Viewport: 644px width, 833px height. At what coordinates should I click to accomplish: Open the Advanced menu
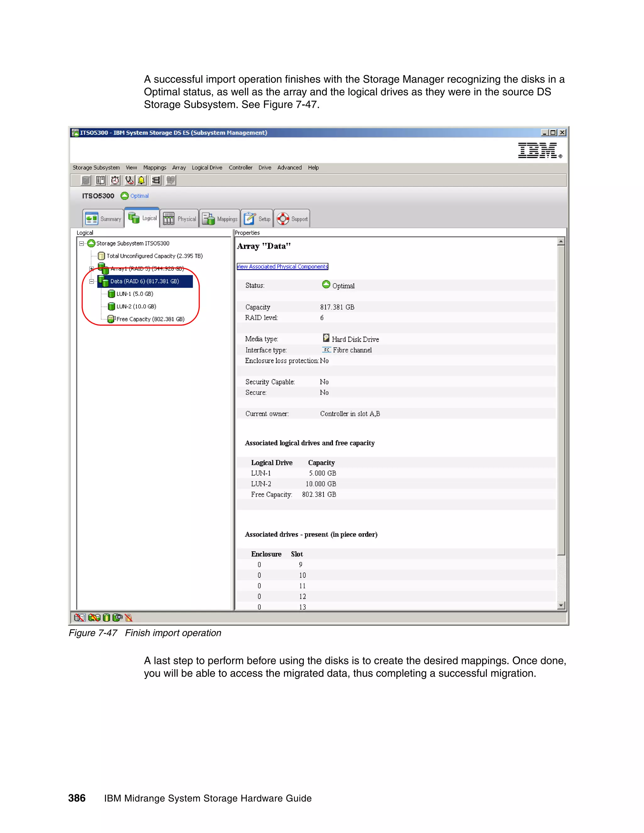coord(289,168)
